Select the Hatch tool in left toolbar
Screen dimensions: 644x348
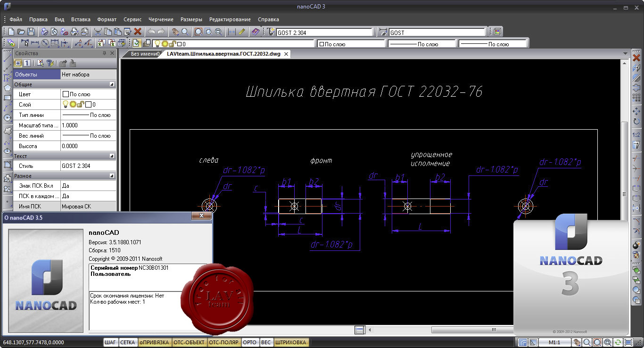tap(7, 165)
